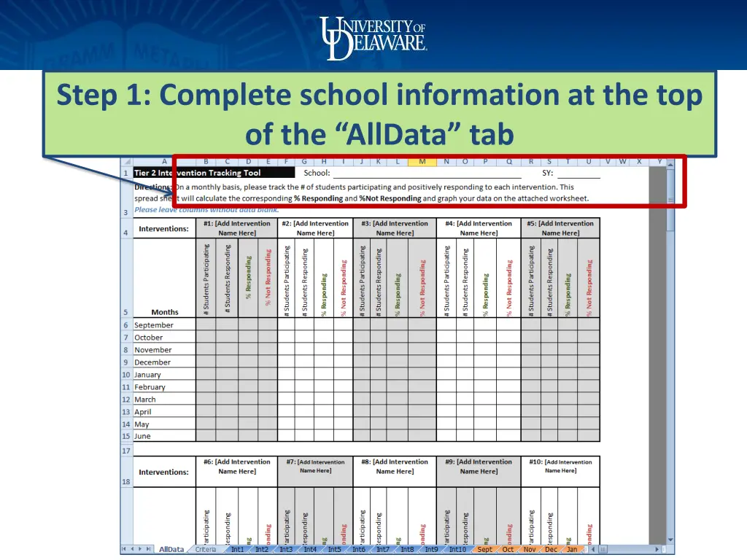Open the Int10 sheet tab

458,550
